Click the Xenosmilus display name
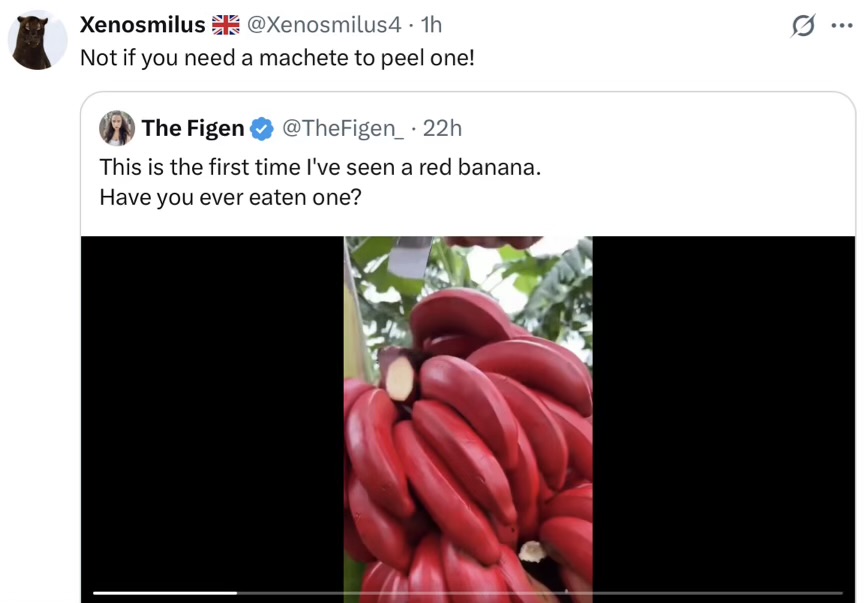Screen dimensions: 864x603 tap(142, 25)
